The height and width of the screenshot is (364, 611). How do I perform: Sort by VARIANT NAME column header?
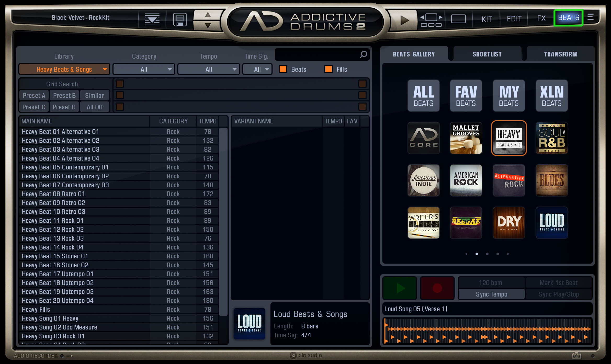click(277, 121)
